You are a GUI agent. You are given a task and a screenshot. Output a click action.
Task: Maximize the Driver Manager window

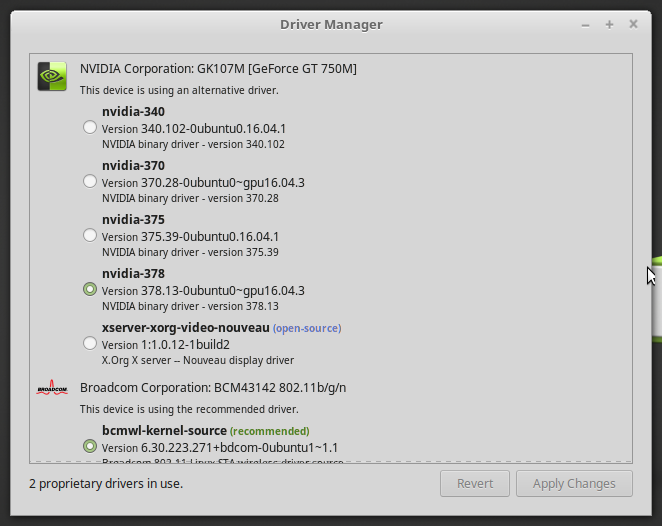coord(609,24)
